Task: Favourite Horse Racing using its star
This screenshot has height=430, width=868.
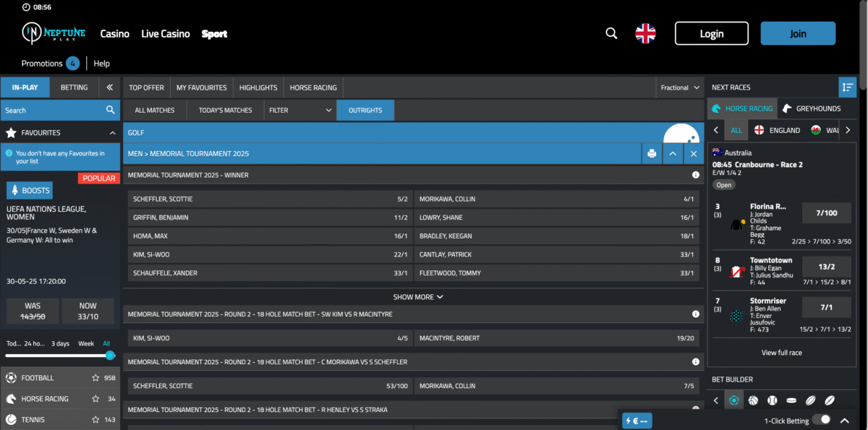Action: tap(95, 399)
